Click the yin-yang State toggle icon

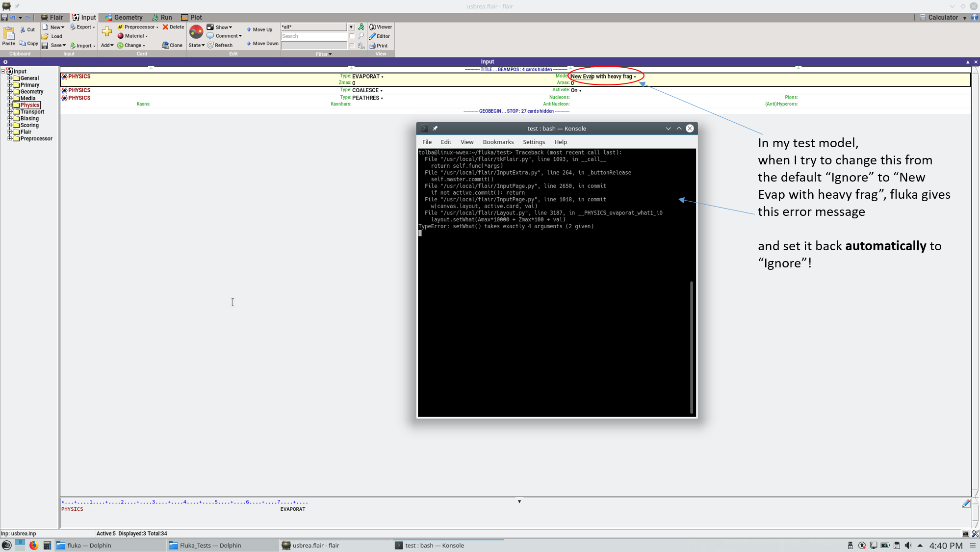coord(196,32)
